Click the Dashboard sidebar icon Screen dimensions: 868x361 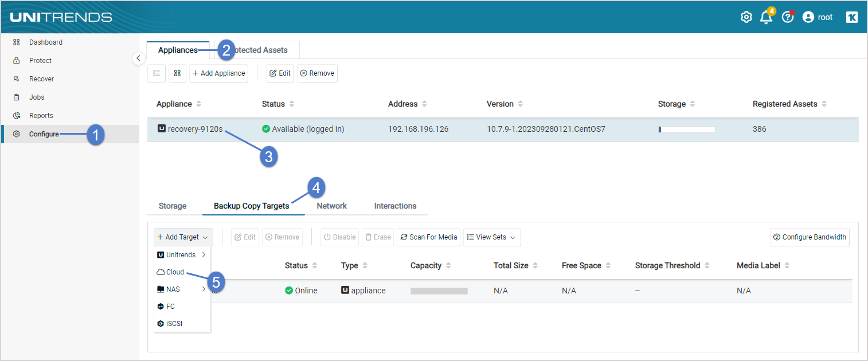click(x=17, y=42)
